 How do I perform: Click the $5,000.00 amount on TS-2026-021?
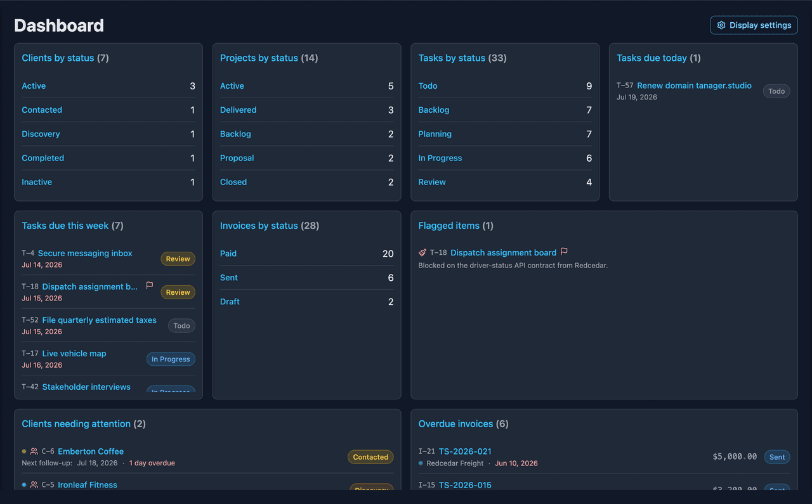735,456
